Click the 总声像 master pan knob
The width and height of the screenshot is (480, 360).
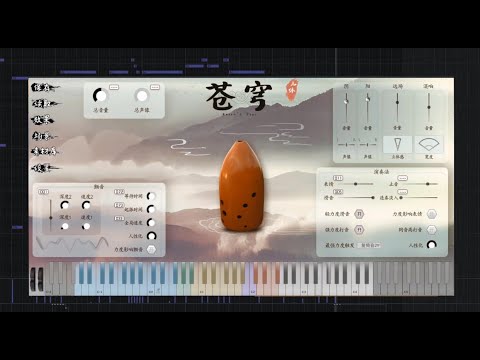tap(142, 96)
